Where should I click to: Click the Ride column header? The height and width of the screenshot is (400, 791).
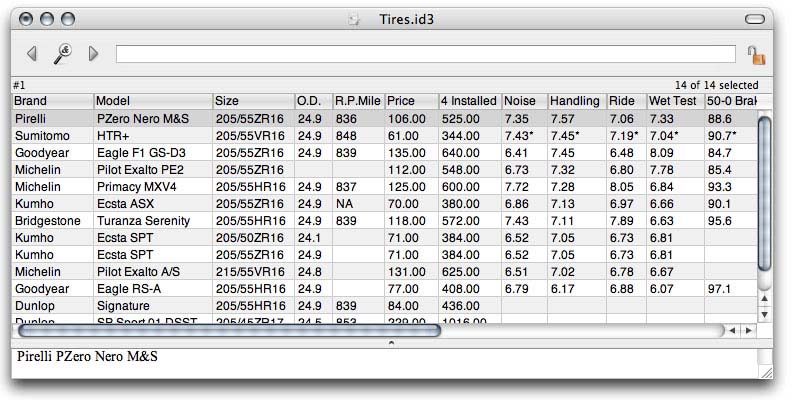(x=627, y=101)
